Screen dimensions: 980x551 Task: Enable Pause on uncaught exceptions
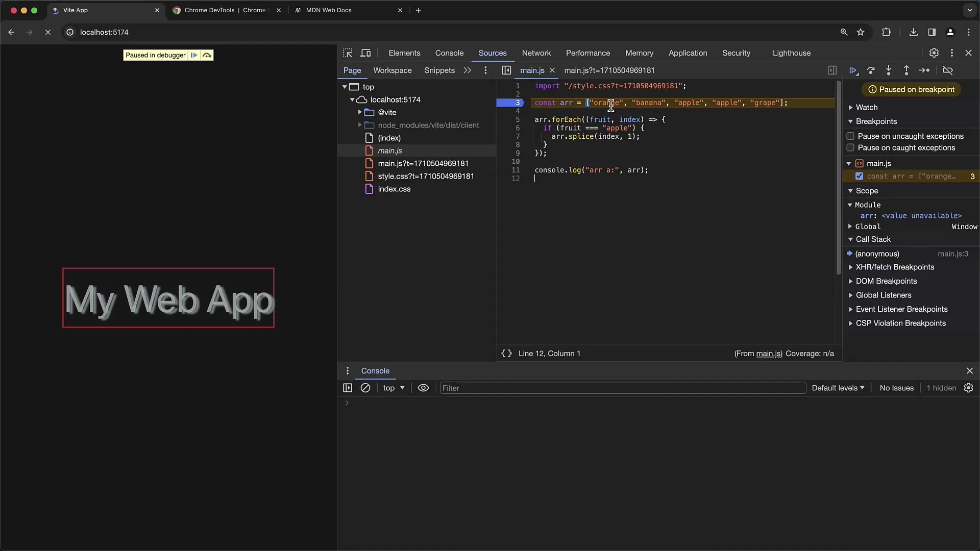pyautogui.click(x=850, y=136)
